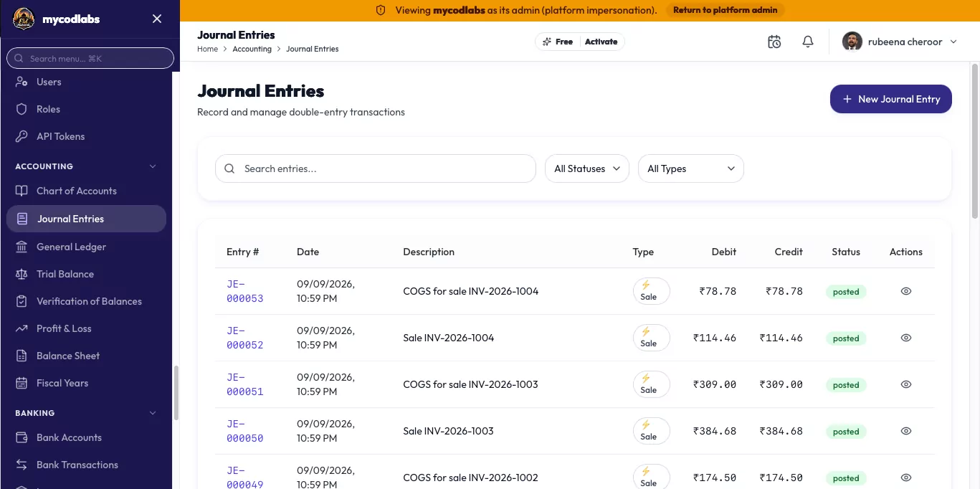Open Bank Transactions page
980x489 pixels.
click(77, 465)
